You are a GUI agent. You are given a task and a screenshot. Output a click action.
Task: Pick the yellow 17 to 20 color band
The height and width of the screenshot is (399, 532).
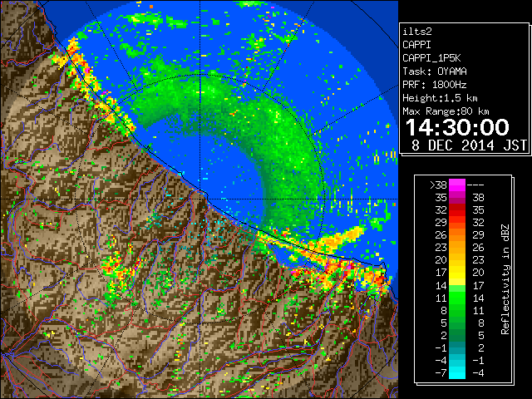pos(457,273)
